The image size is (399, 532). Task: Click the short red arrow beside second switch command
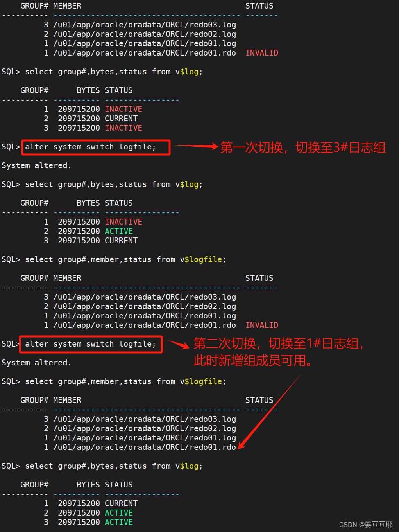click(179, 344)
